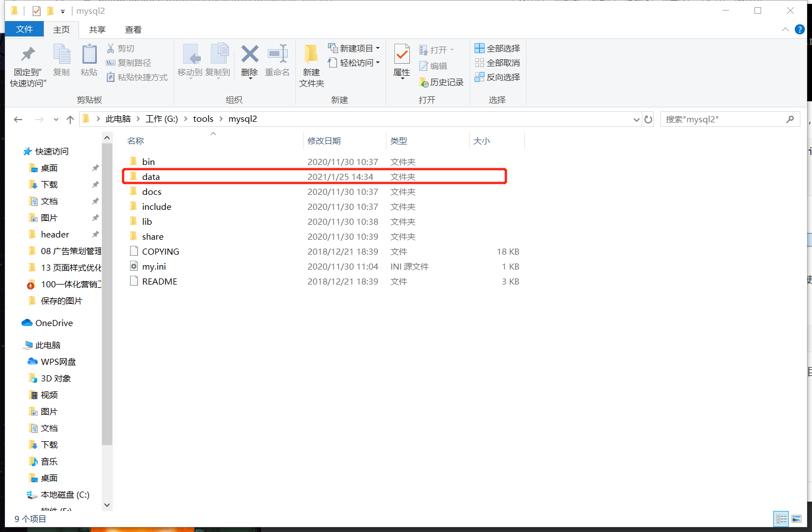Select 快速访问 in navigation pane
The width and height of the screenshot is (812, 532).
tap(51, 151)
